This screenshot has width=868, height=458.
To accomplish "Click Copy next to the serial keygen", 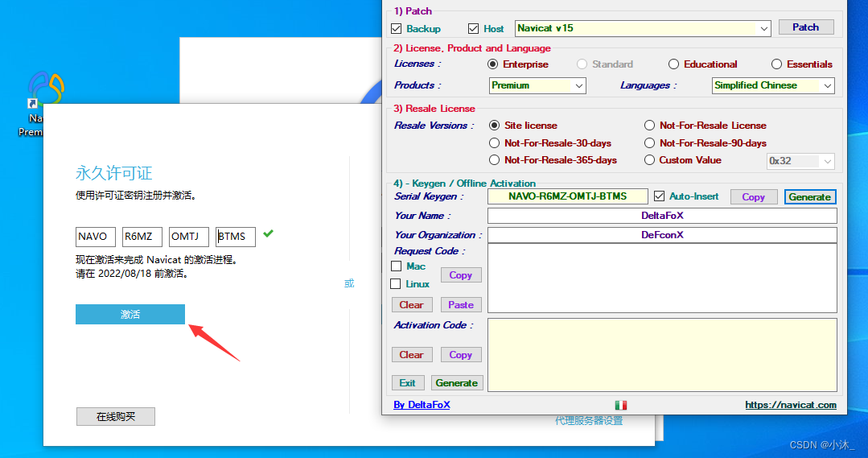I will pyautogui.click(x=754, y=196).
